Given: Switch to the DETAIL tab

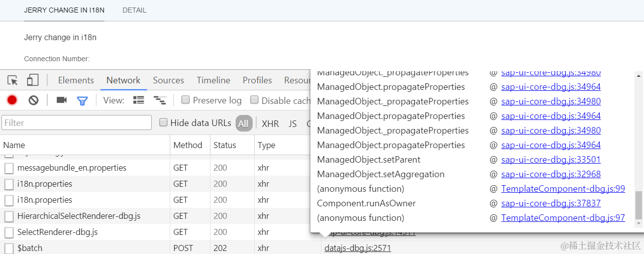Looking at the screenshot, I should pos(135,10).
